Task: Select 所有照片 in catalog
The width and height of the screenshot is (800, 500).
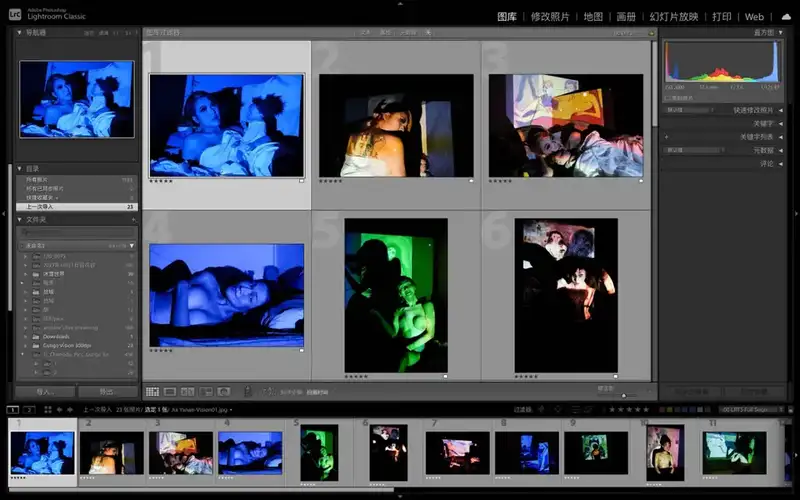Action: [77, 180]
